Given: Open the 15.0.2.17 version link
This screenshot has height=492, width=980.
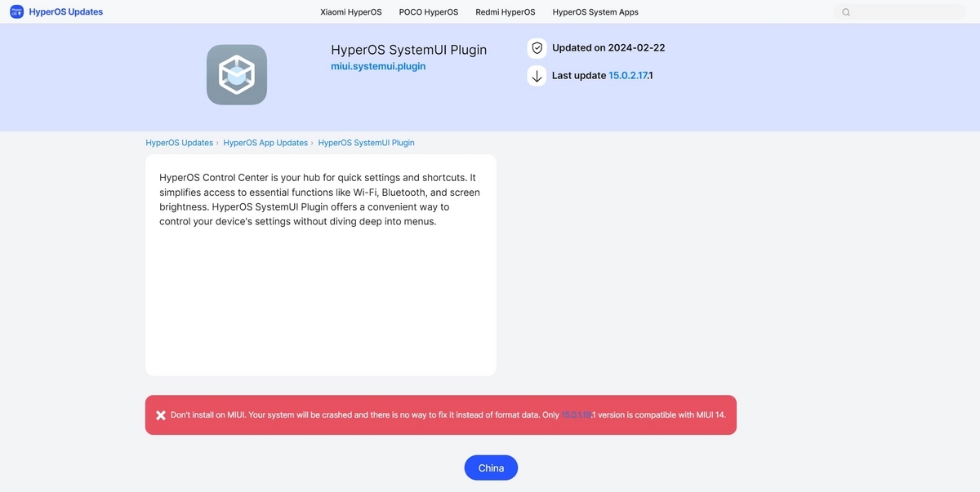Looking at the screenshot, I should coord(628,76).
